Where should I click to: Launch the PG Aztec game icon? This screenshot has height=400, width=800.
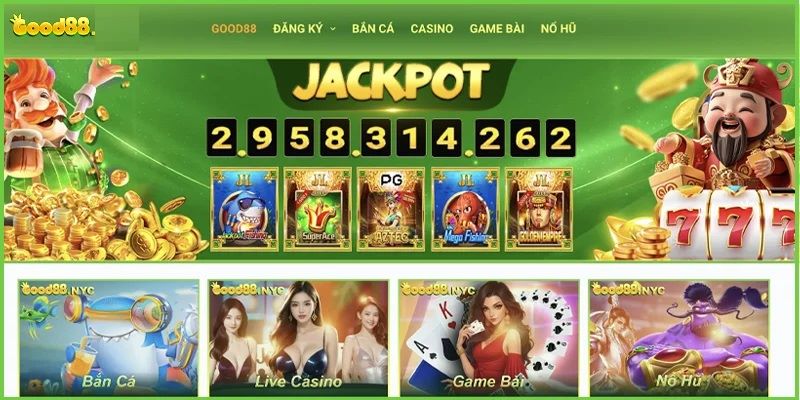click(391, 209)
